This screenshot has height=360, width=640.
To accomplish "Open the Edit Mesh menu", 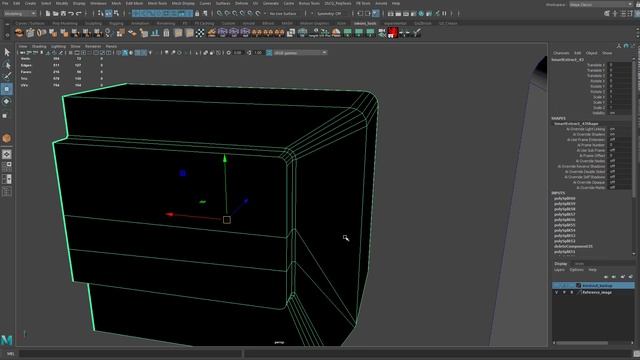I will pos(134,3).
